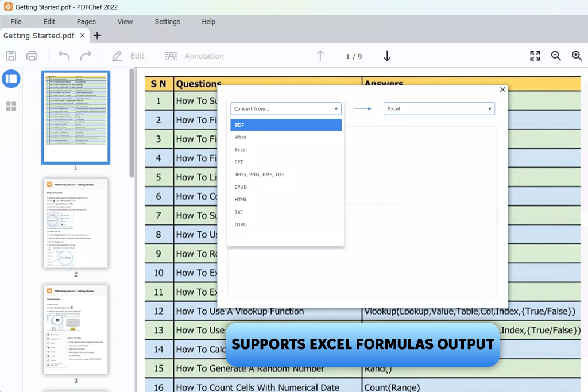Screen dimensions: 588x392
Task: Click the Edit toolbar label
Action: click(x=137, y=56)
